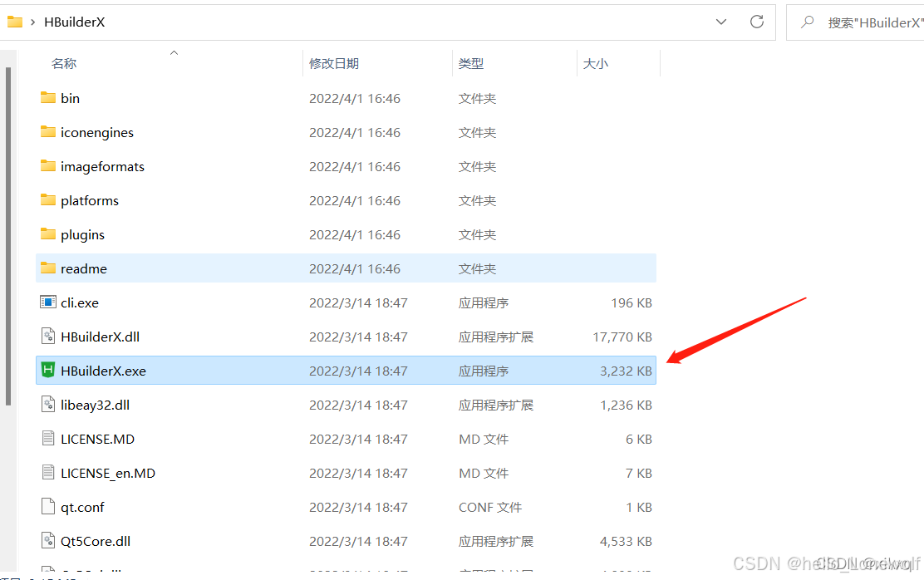Select the LICENSE_en.MD file name
This screenshot has height=580, width=924.
(x=108, y=474)
